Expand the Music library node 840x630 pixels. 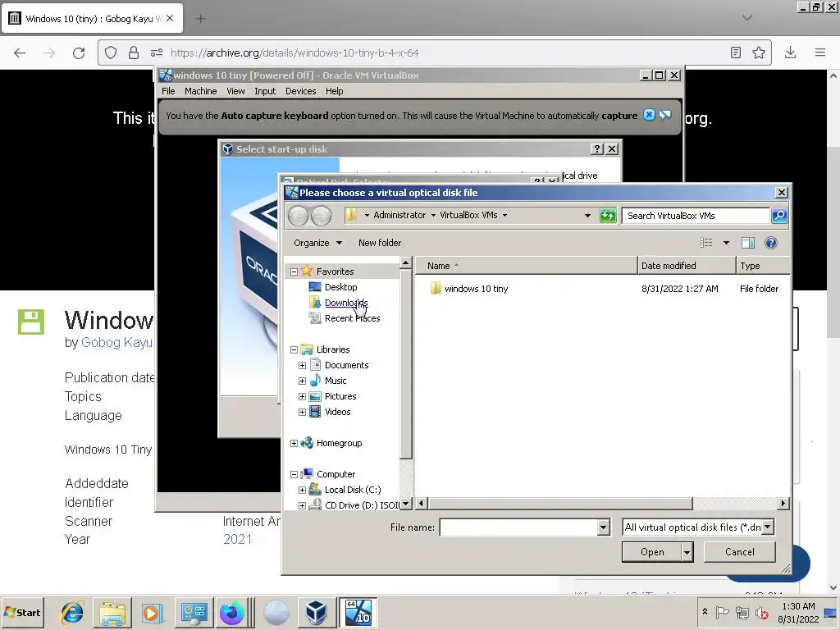[x=302, y=381]
